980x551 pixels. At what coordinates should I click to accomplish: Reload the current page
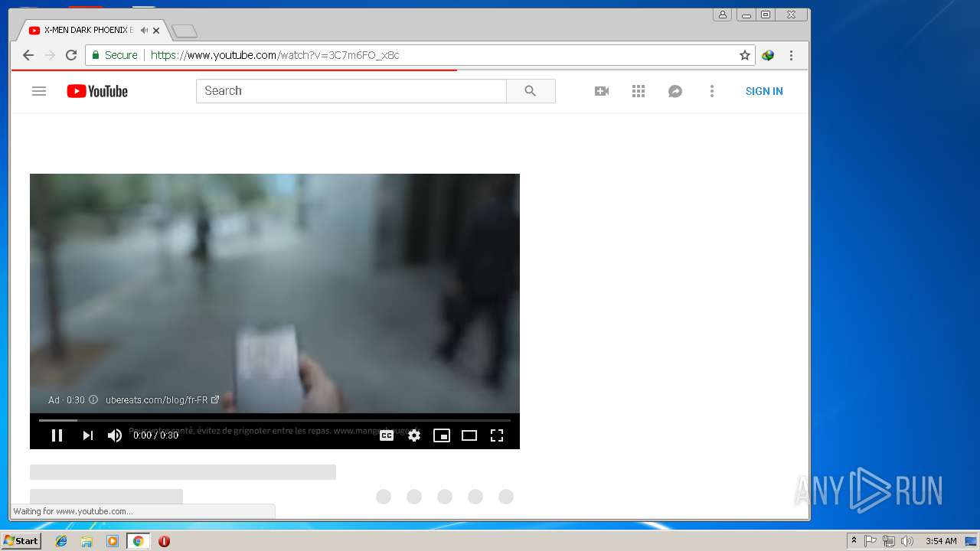[x=71, y=55]
